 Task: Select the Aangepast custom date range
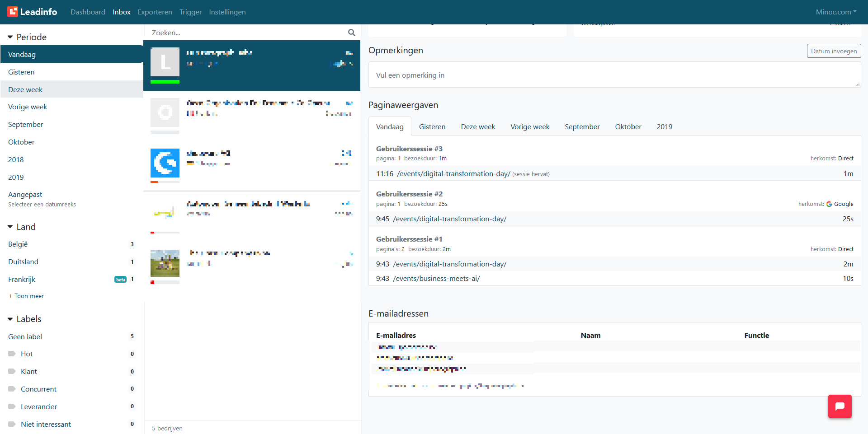[72, 199]
